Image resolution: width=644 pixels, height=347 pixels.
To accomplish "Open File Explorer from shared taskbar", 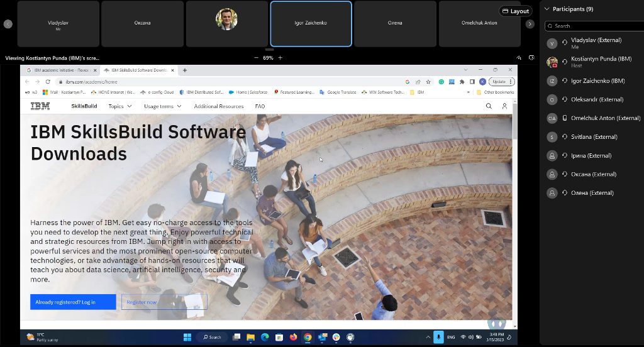I will [250, 338].
